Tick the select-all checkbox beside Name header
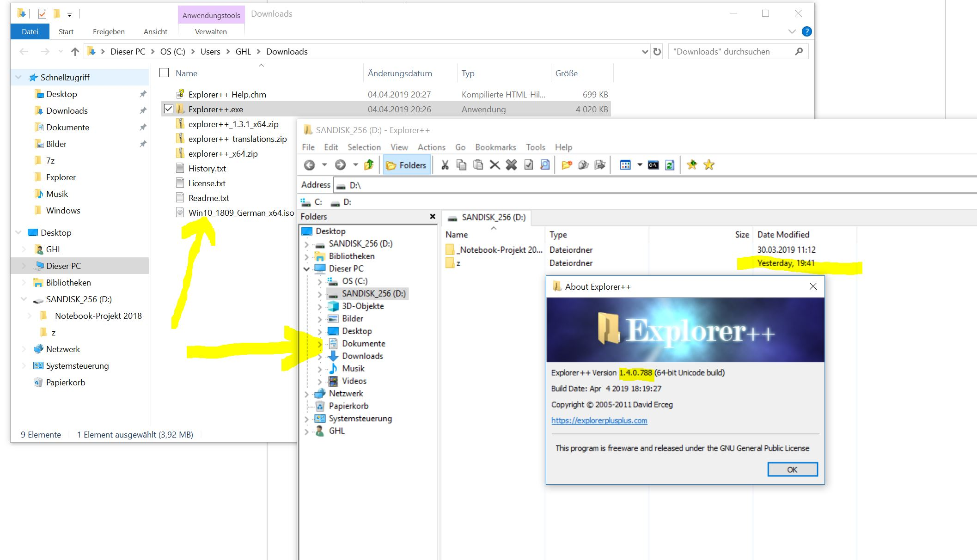 pos(164,73)
